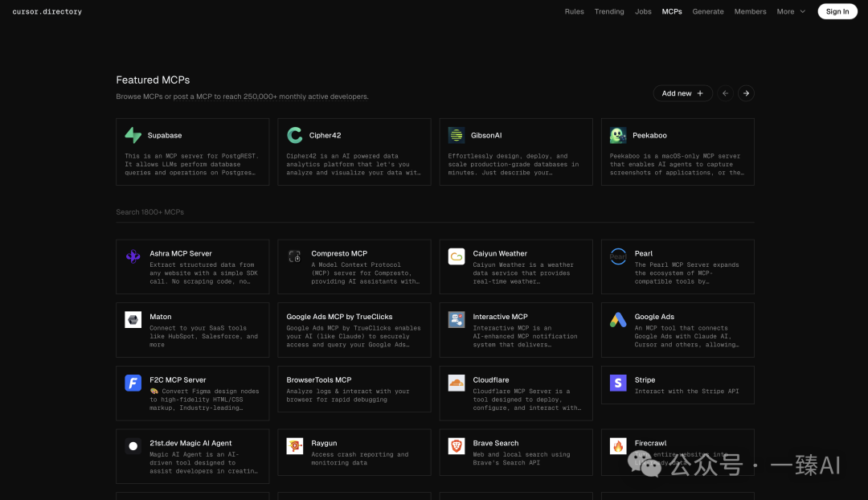Click the 21st.dev Magic AI Agent icon
The image size is (868, 500).
coord(133,445)
